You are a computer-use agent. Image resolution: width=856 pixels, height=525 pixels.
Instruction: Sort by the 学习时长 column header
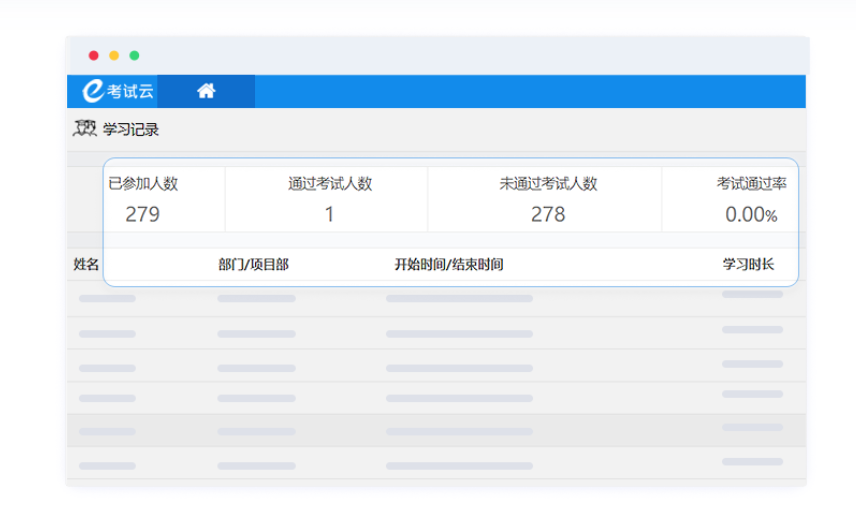pyautogui.click(x=748, y=265)
